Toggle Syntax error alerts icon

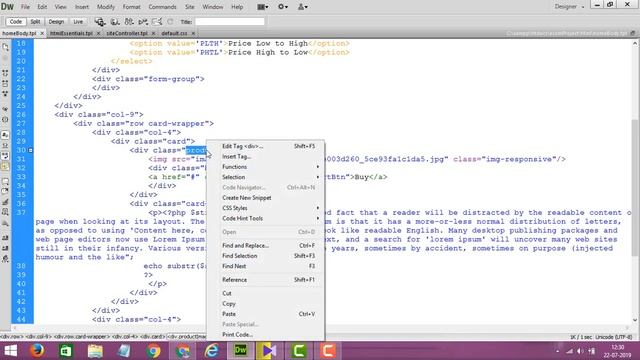[5, 166]
